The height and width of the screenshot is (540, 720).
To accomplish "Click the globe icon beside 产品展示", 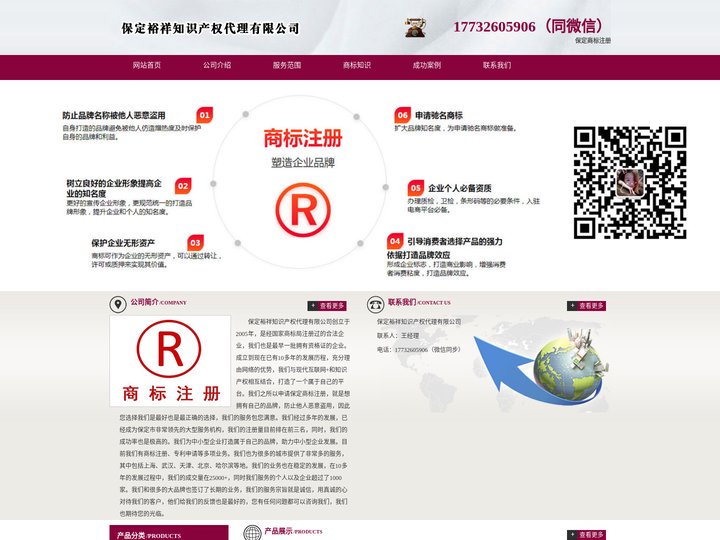I will pyautogui.click(x=252, y=533).
